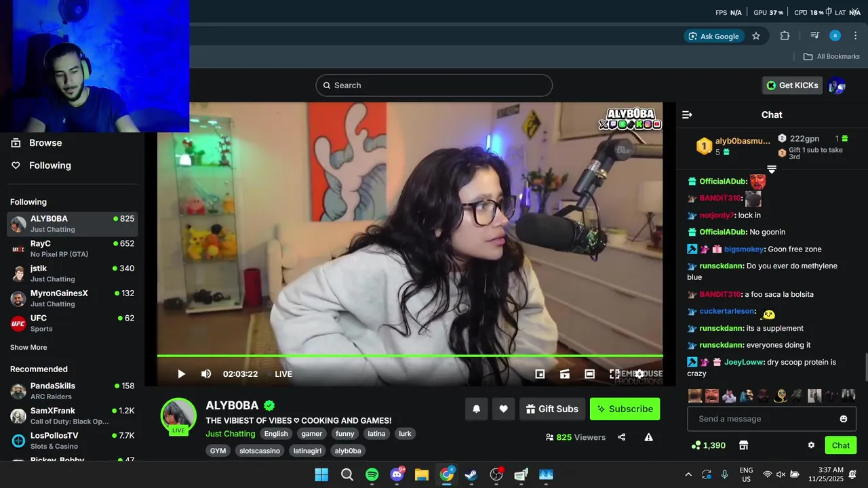Follow toggle heart button for ALYBOBA
This screenshot has height=488, width=868.
click(503, 409)
